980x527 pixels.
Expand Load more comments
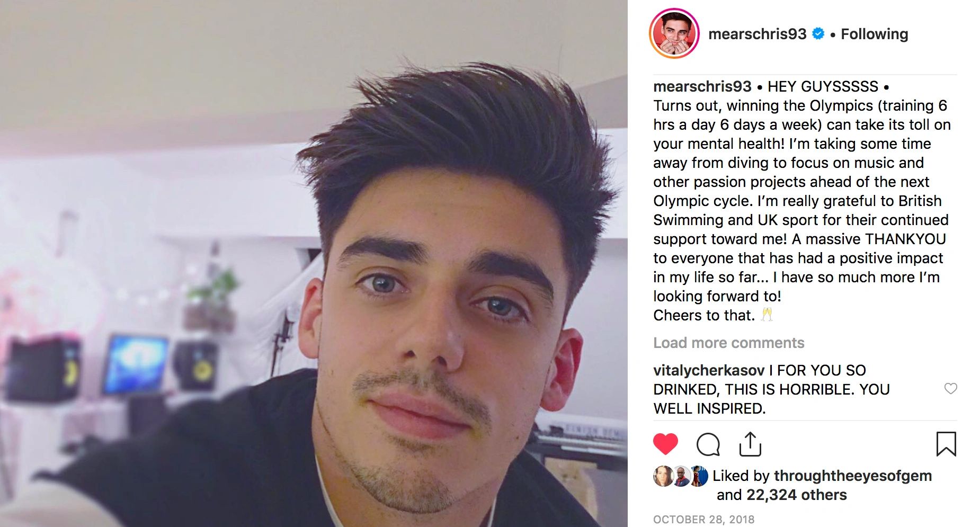coord(728,343)
